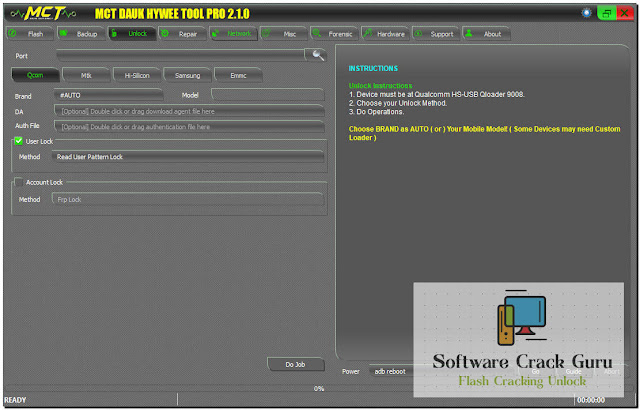Open the Support tab
Viewport: 640px width, 410px height.
436,34
